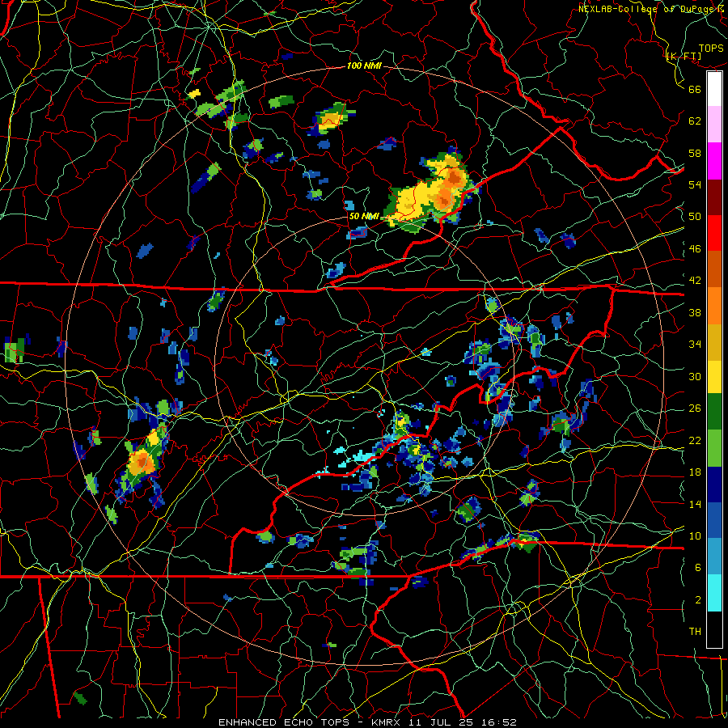Select the orange-core storm cell in the southwest
Viewport: 728px width, 728px height.
point(141,462)
